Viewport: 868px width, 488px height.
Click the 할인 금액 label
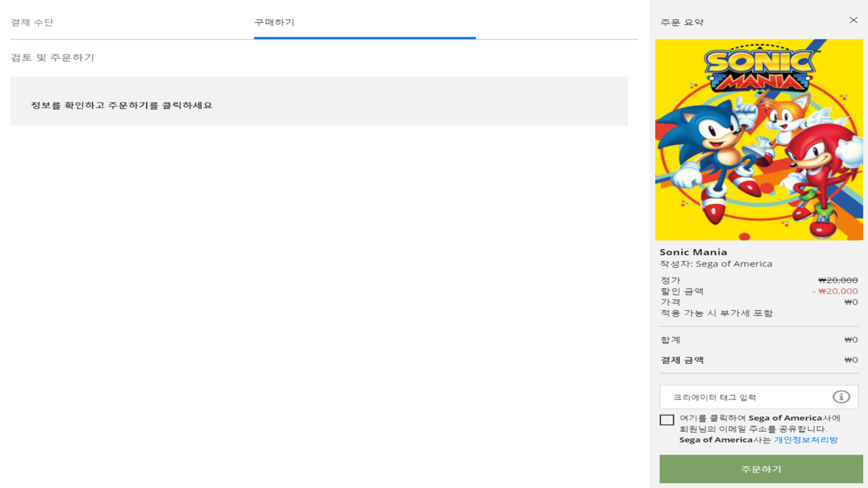coord(682,291)
